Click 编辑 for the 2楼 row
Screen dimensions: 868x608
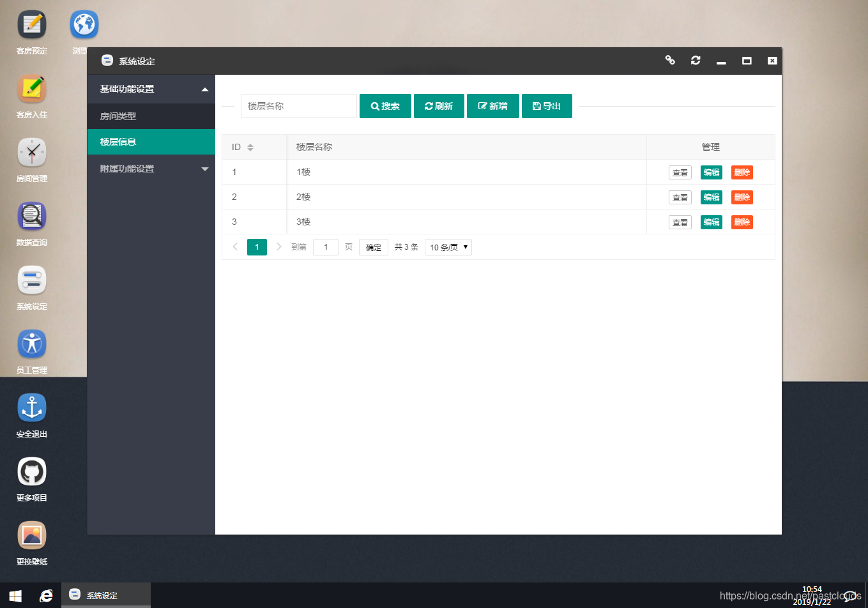click(x=712, y=197)
